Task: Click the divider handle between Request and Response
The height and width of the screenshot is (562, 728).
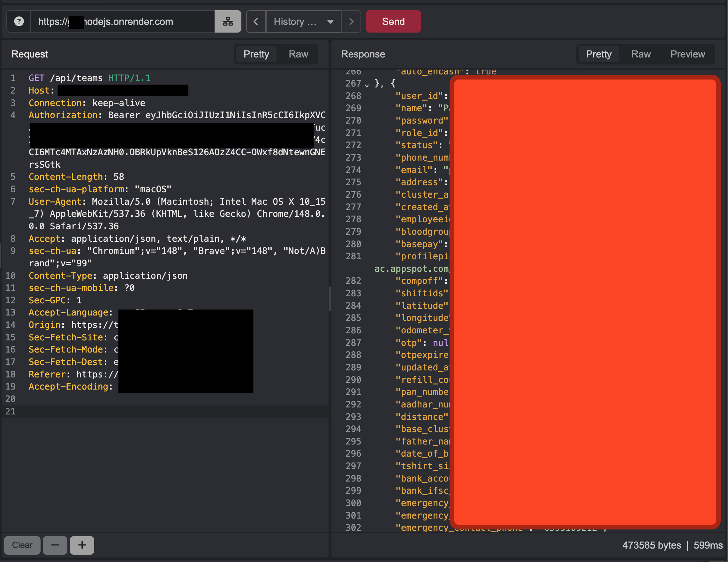Action: point(330,298)
